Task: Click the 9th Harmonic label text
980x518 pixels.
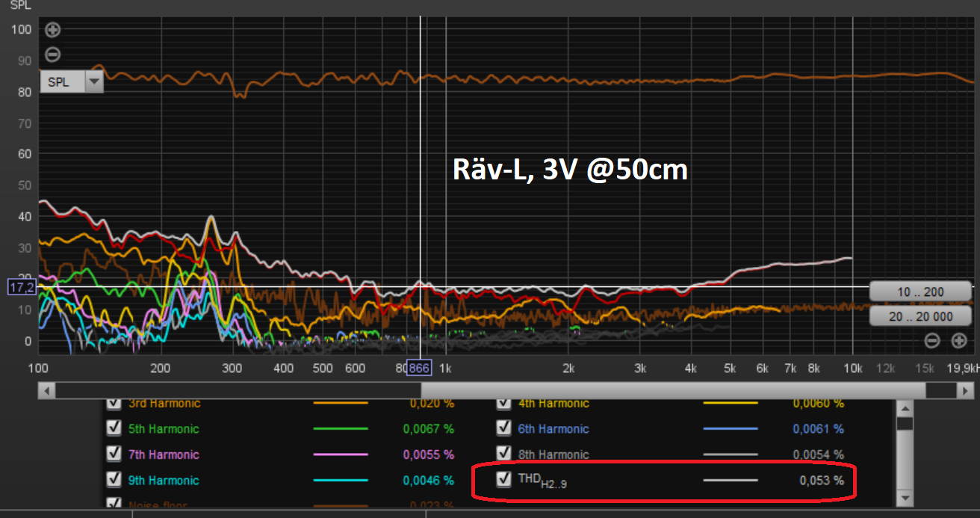Action: pos(164,480)
